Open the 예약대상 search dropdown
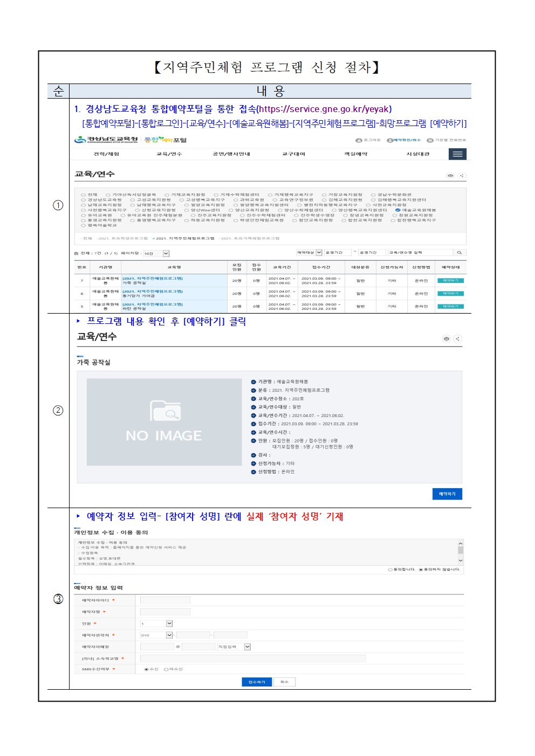 click(x=309, y=252)
